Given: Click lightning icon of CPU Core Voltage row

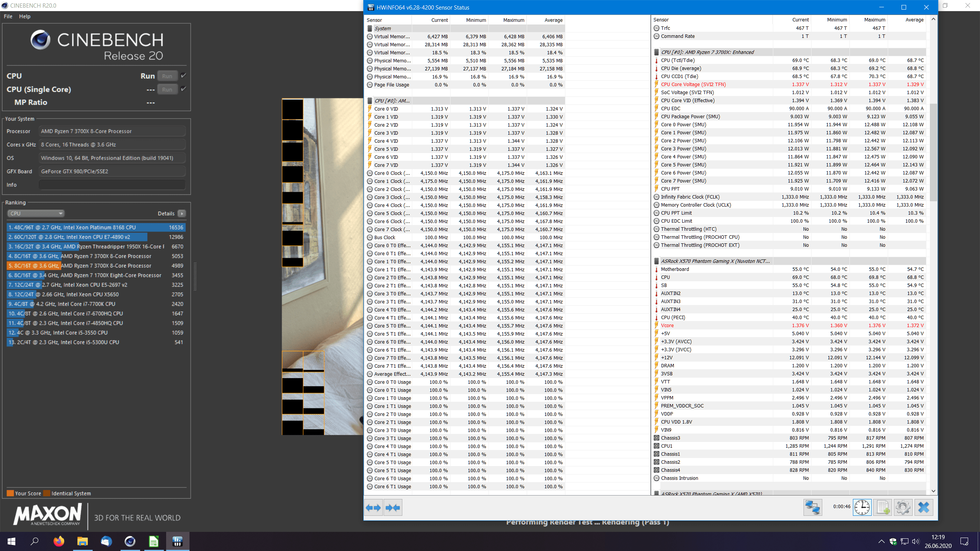Looking at the screenshot, I should point(657,85).
